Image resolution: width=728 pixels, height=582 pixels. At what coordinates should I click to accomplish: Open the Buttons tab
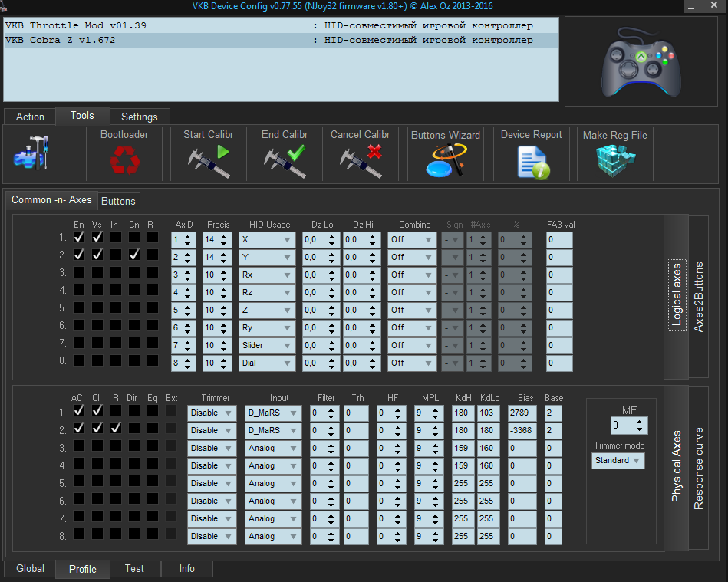pyautogui.click(x=118, y=201)
